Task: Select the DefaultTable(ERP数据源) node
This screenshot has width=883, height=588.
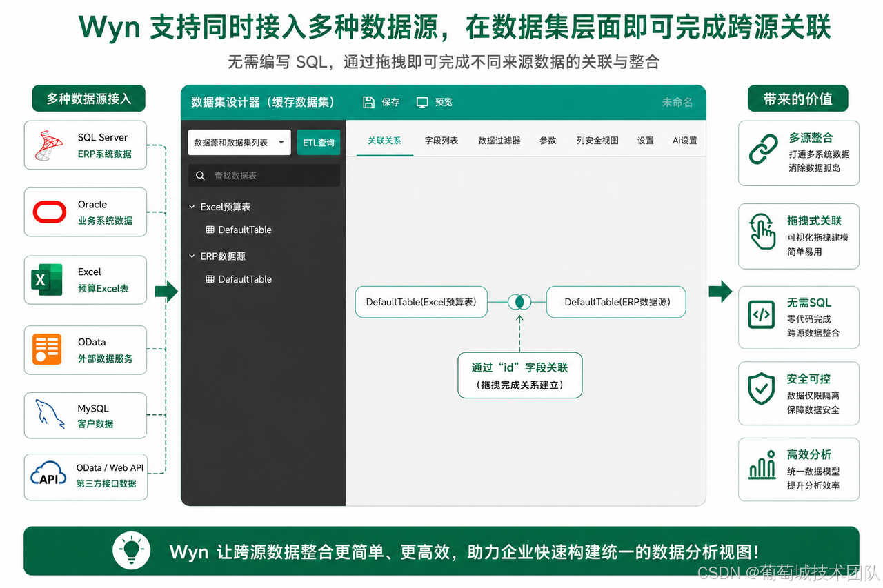Action: coord(616,302)
